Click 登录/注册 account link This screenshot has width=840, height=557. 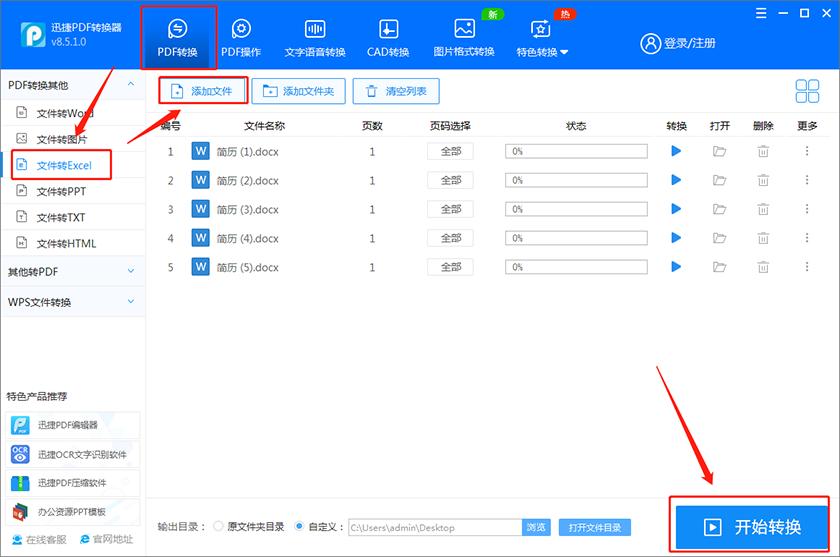pyautogui.click(x=678, y=43)
